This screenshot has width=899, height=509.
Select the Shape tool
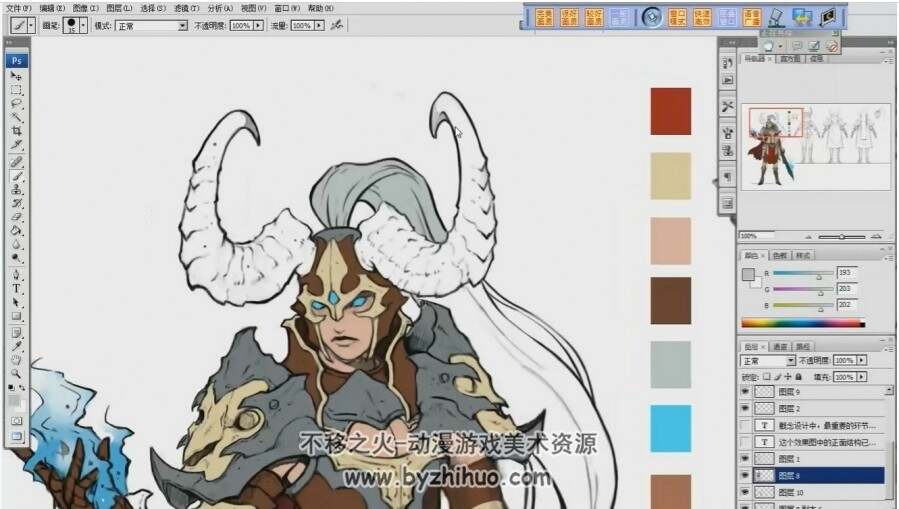pyautogui.click(x=16, y=316)
